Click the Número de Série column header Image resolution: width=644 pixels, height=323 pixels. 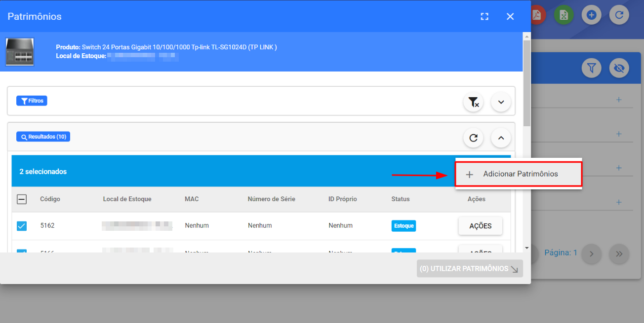tap(271, 199)
